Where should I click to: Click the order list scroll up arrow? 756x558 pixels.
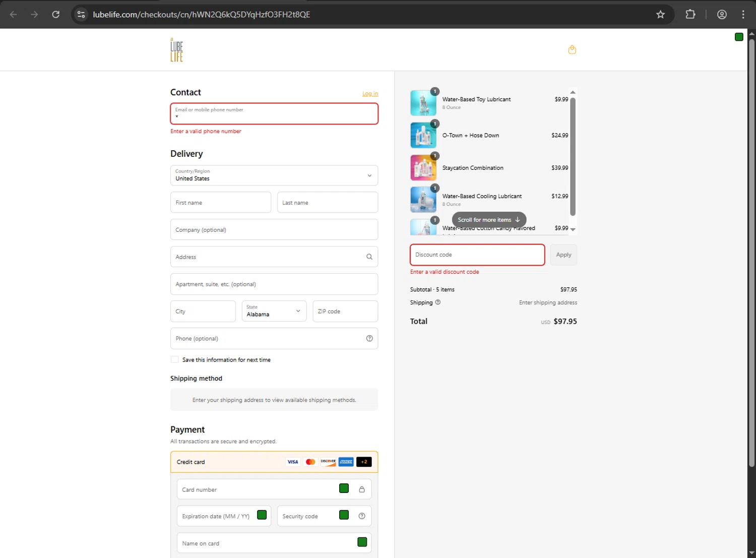point(573,92)
